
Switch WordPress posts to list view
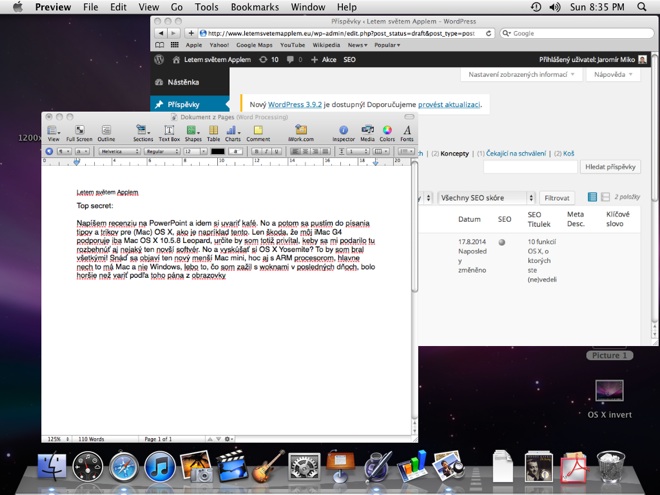coord(592,197)
